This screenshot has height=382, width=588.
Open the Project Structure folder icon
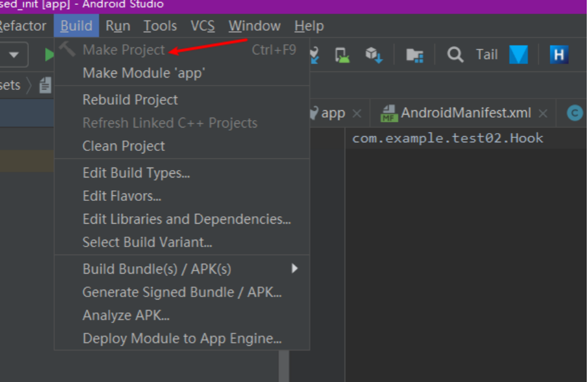coord(415,55)
